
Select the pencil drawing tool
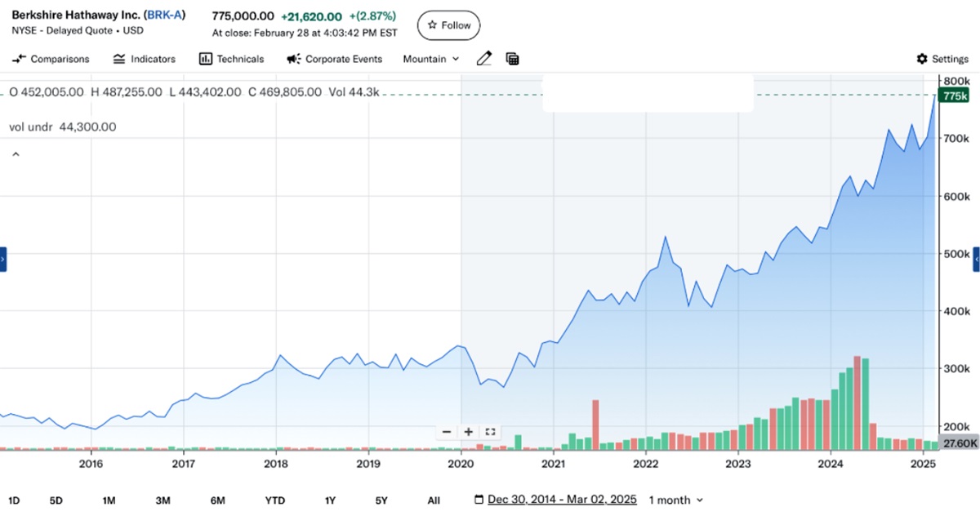coord(484,59)
